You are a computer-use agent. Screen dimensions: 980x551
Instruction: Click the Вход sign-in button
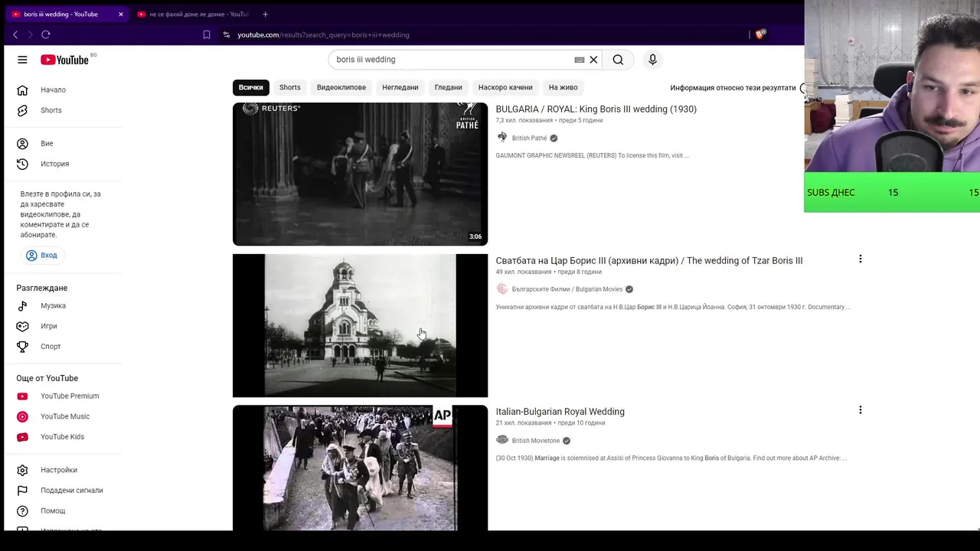pyautogui.click(x=42, y=256)
